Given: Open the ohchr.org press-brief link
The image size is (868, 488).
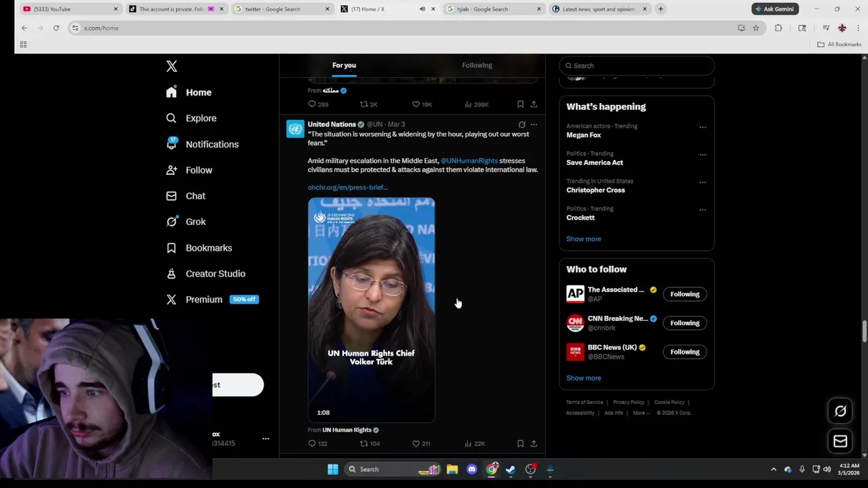Looking at the screenshot, I should [348, 187].
